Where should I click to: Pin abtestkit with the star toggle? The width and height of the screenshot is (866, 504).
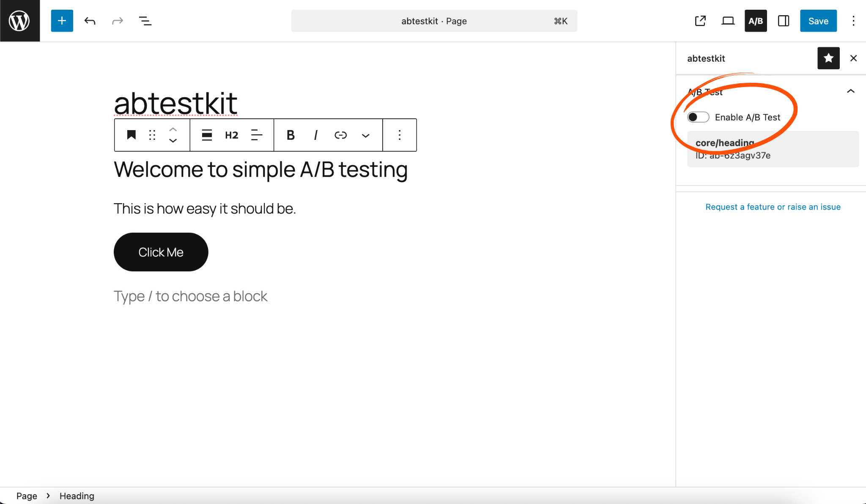click(828, 58)
